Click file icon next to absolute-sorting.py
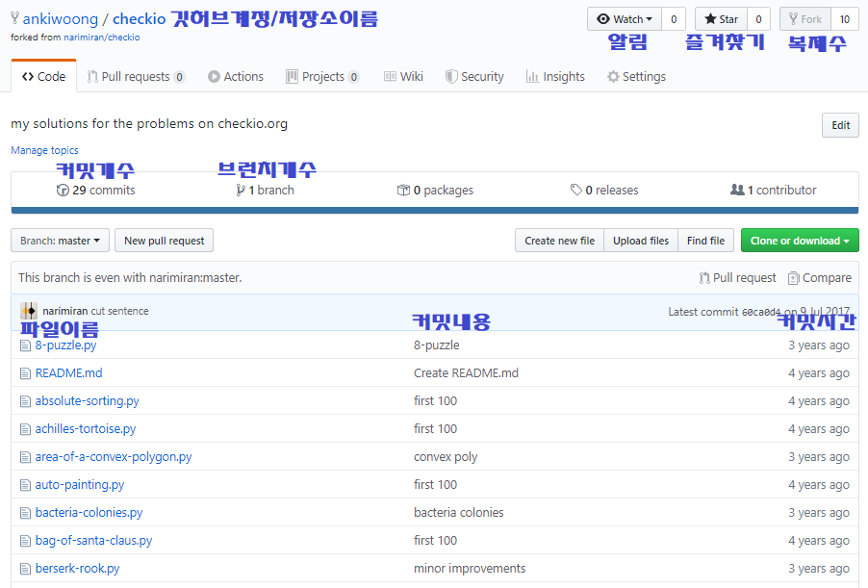868x588 pixels. [25, 401]
